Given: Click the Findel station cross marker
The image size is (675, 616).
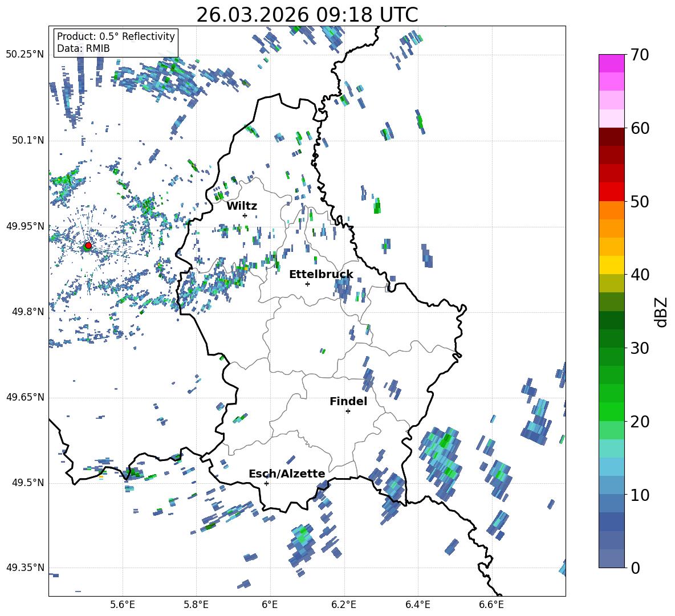Looking at the screenshot, I should [x=348, y=411].
